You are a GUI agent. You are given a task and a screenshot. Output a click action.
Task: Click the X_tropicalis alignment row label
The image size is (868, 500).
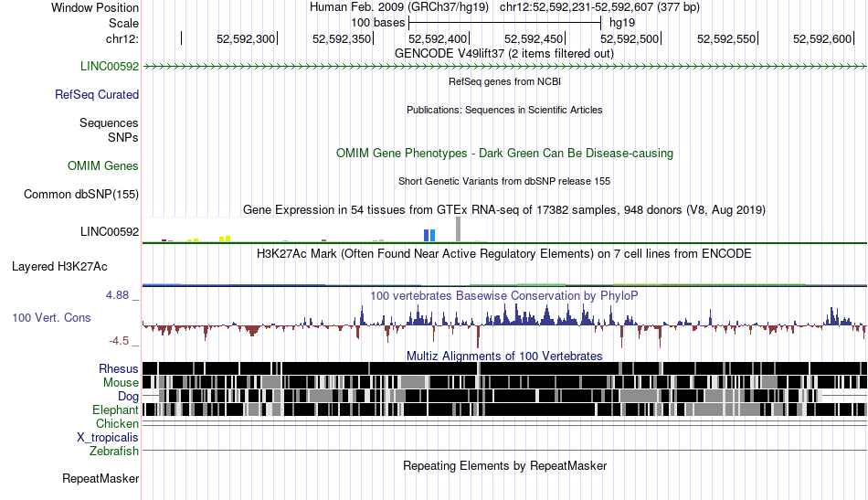click(108, 438)
